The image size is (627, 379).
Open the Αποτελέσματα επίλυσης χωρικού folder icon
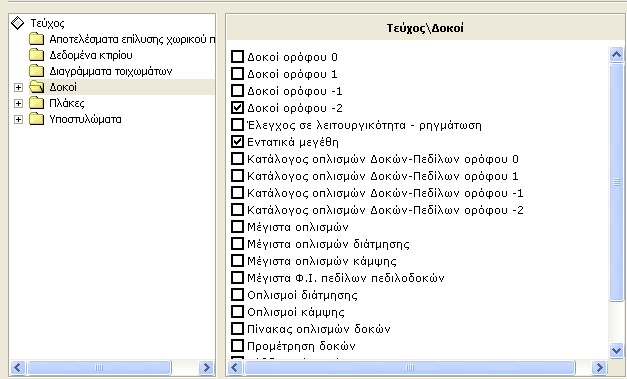(x=36, y=39)
